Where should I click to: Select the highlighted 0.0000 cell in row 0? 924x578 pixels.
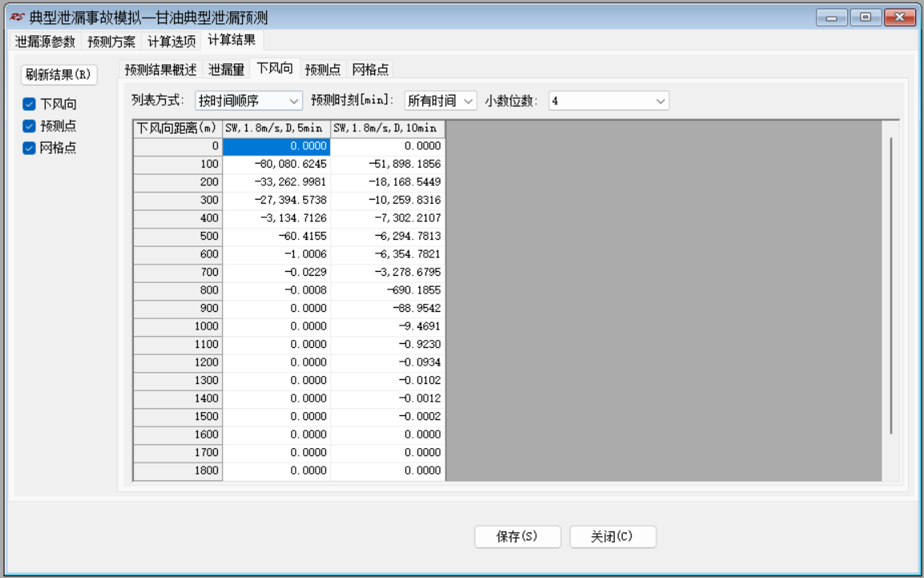276,146
